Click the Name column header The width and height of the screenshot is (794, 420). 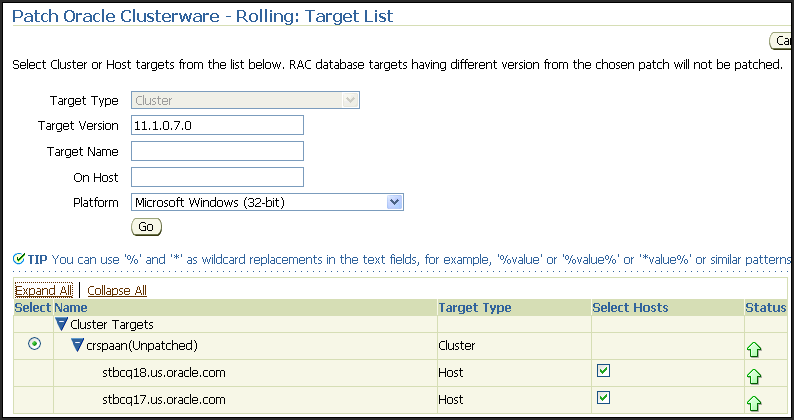71,308
